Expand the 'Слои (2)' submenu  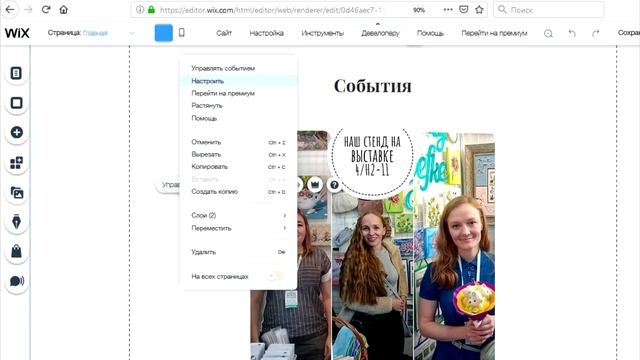click(238, 216)
